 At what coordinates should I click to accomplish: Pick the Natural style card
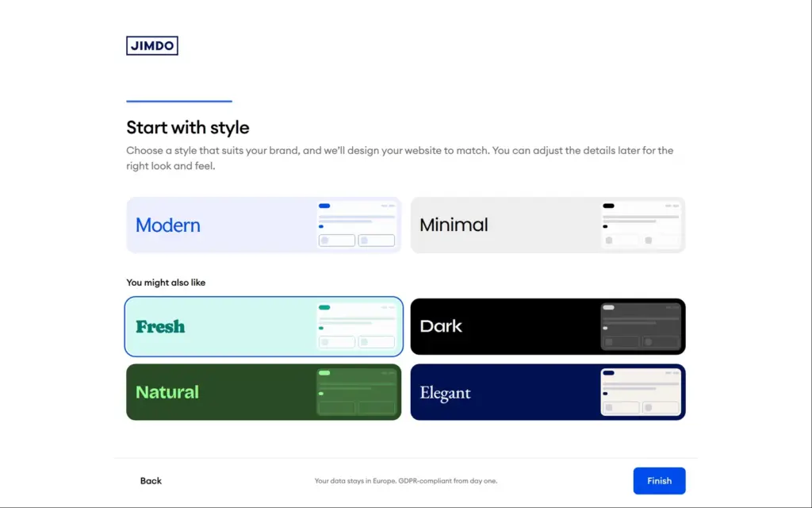263,392
